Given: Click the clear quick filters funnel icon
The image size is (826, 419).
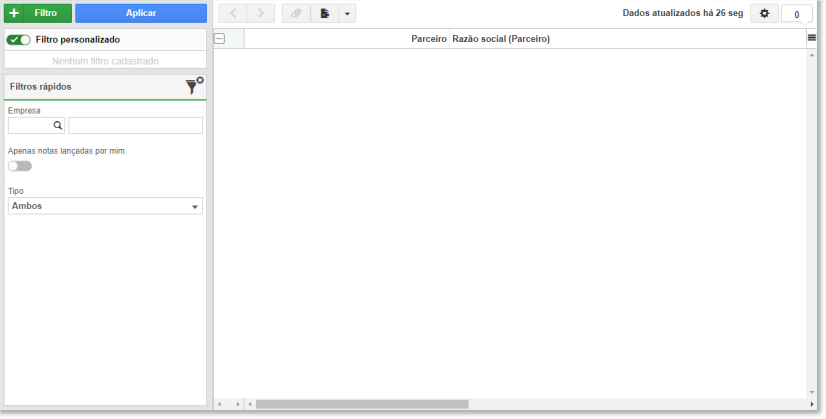Looking at the screenshot, I should pos(194,86).
